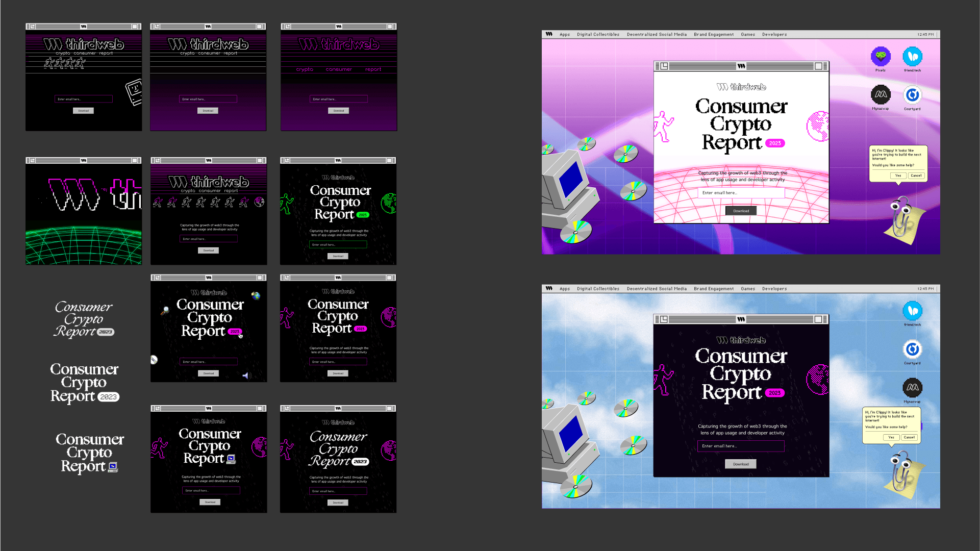
Task: Focus email field in sky mockup window
Action: click(741, 446)
